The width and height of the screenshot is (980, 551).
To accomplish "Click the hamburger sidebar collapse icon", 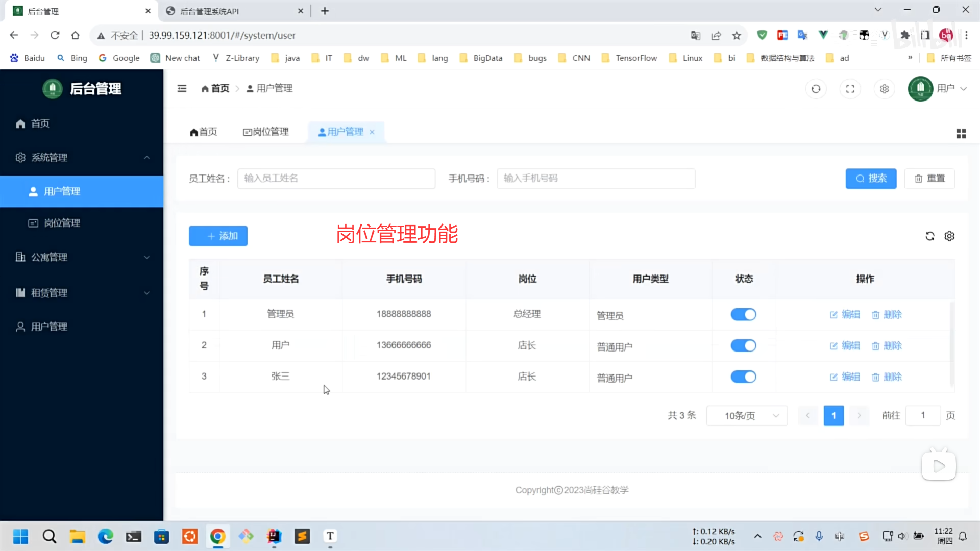I will tap(182, 89).
